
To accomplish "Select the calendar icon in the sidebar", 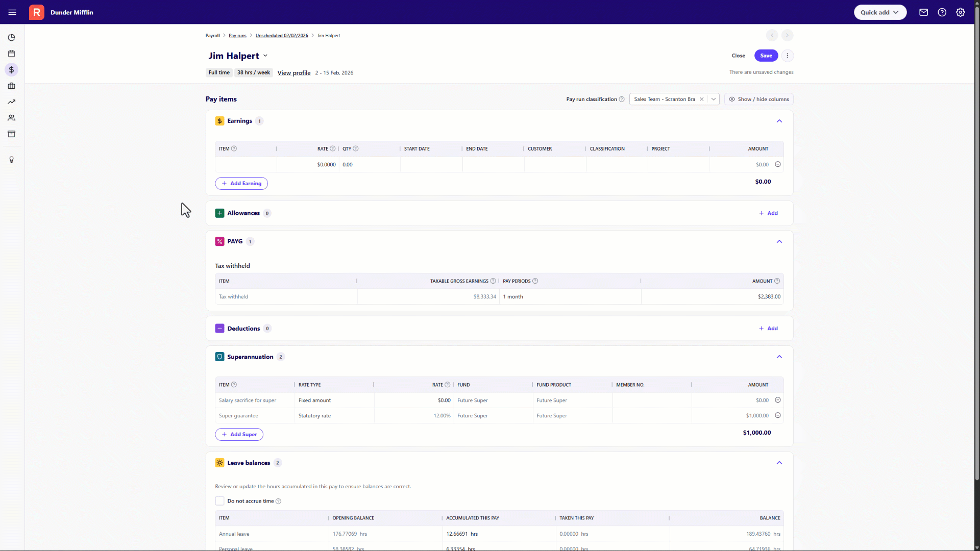I will [11, 54].
